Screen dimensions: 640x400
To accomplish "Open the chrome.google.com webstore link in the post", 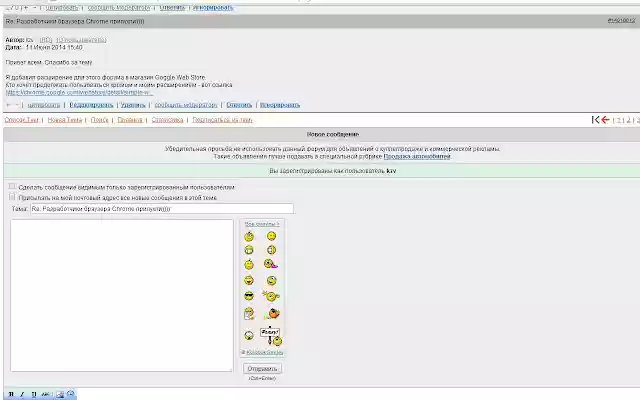I will pos(80,93).
